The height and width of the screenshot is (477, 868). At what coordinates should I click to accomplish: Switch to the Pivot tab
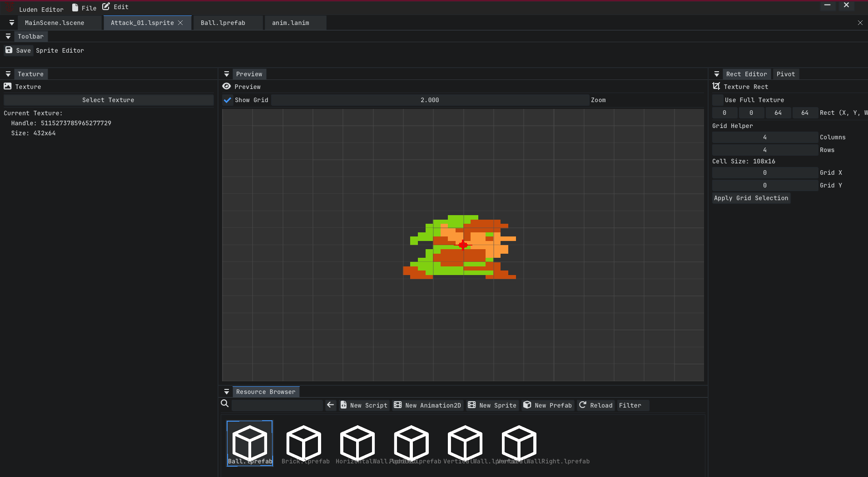[x=786, y=74]
